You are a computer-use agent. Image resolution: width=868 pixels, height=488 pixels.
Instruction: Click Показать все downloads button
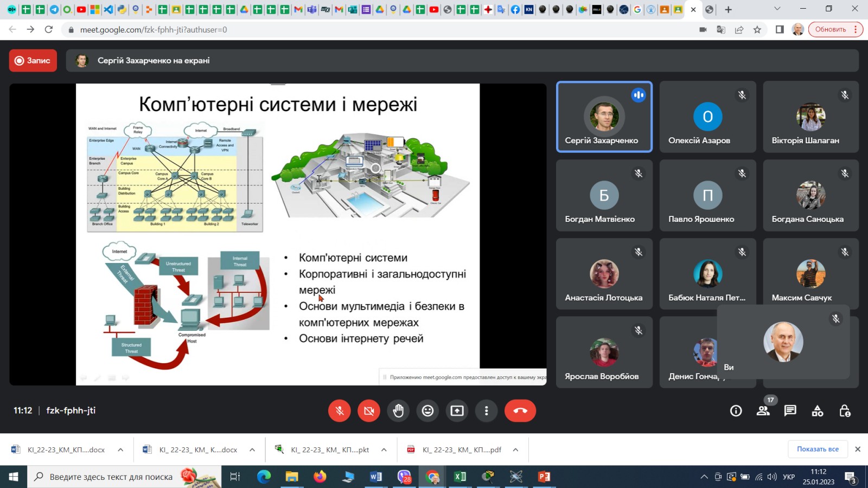click(x=818, y=449)
